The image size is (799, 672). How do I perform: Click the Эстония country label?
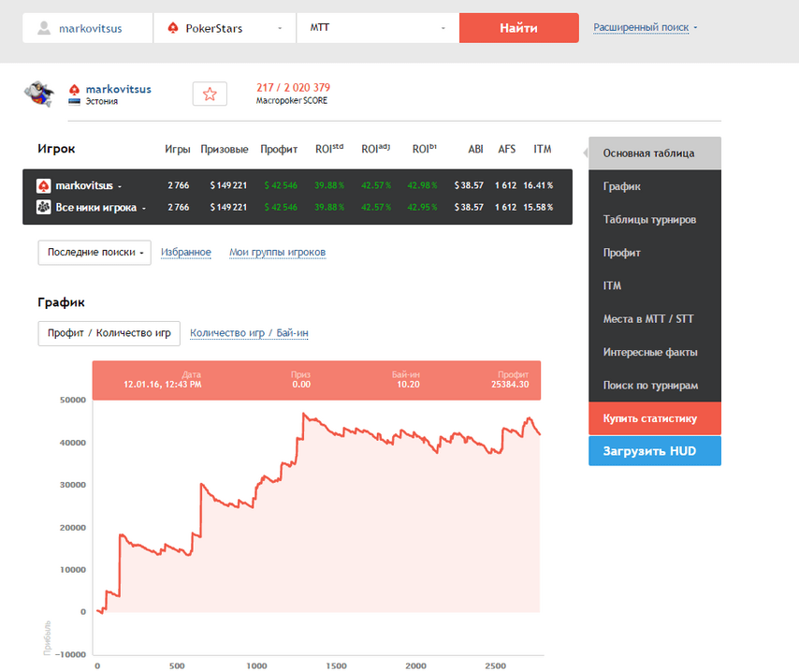101,101
